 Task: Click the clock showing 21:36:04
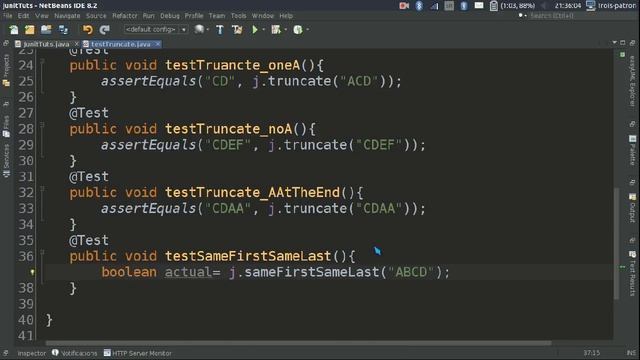click(x=568, y=6)
